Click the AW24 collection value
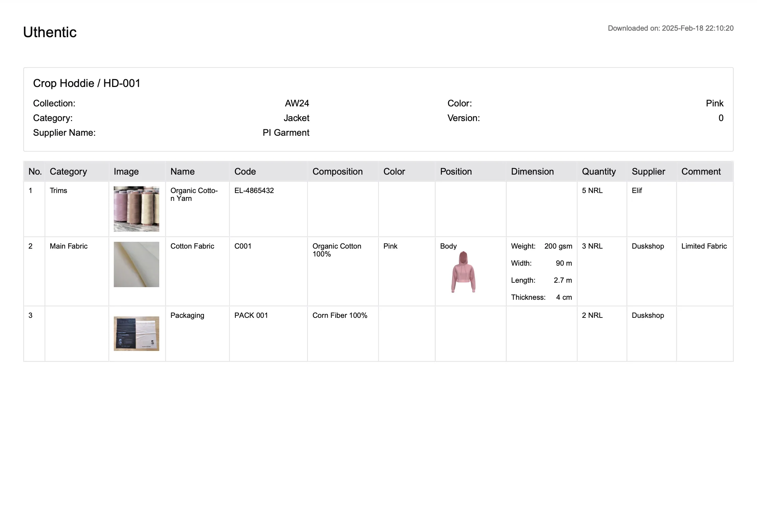Image resolution: width=757 pixels, height=532 pixels. 297,103
